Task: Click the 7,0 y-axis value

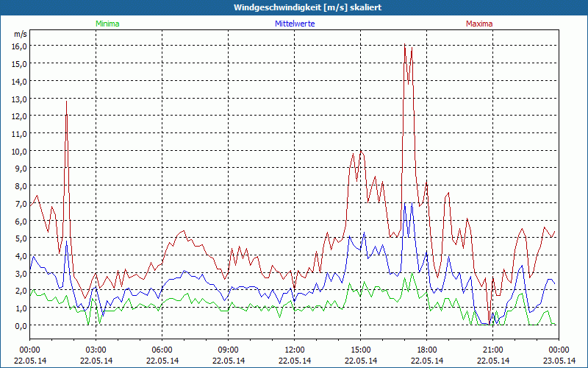Action: (x=22, y=204)
